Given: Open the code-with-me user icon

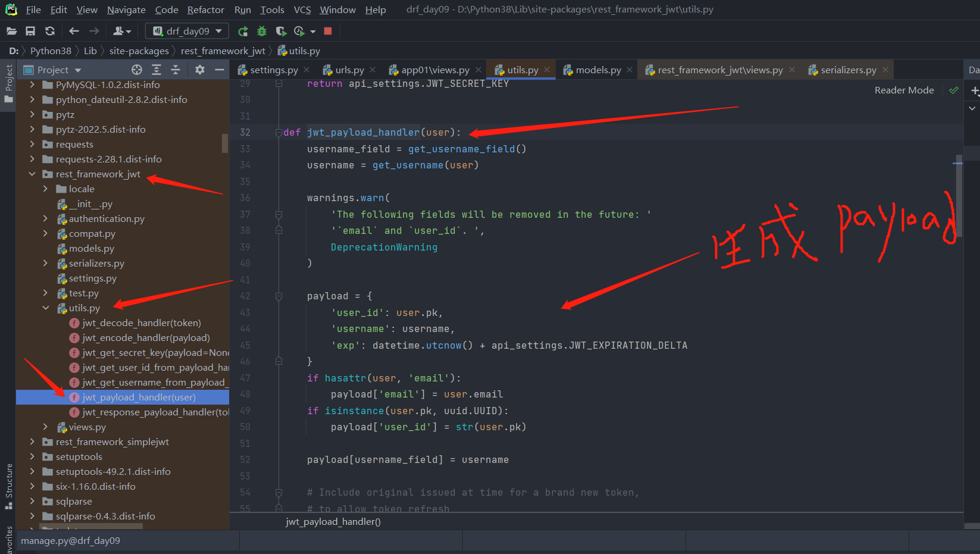Looking at the screenshot, I should point(121,31).
